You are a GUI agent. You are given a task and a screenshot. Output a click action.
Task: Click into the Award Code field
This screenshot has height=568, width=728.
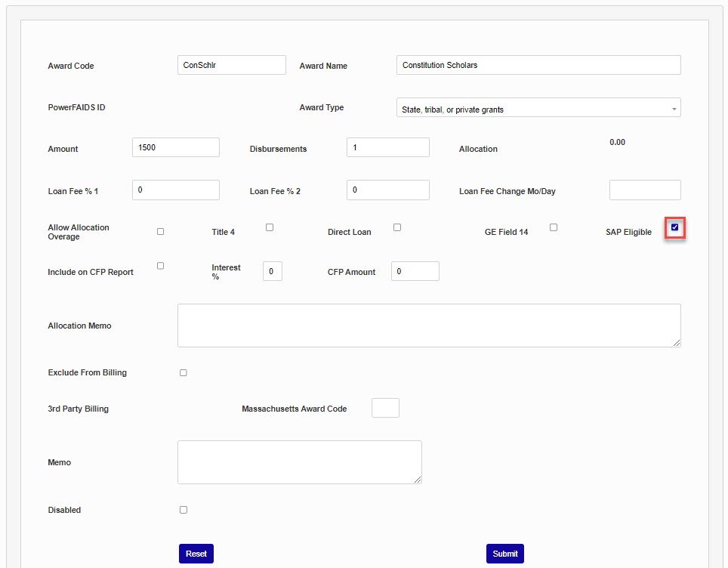pyautogui.click(x=231, y=66)
